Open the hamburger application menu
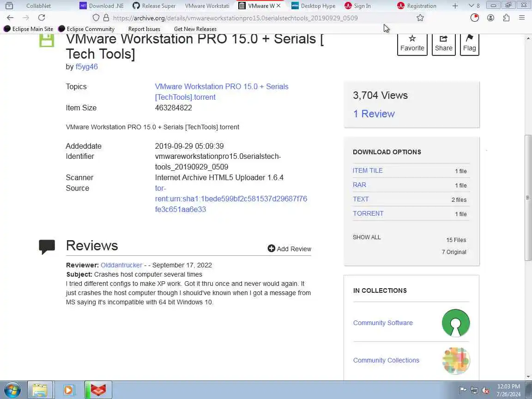532x399 pixels. point(522,18)
